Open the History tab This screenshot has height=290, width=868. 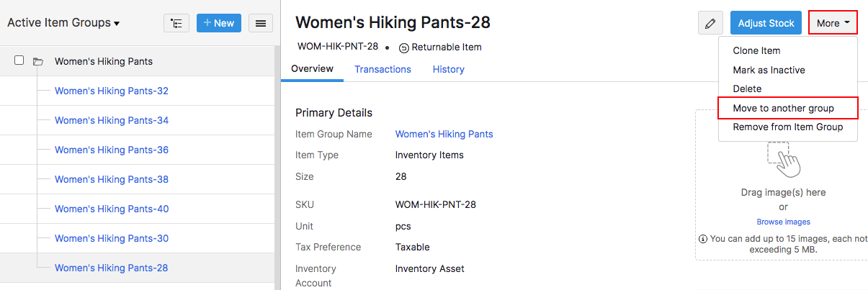click(448, 69)
